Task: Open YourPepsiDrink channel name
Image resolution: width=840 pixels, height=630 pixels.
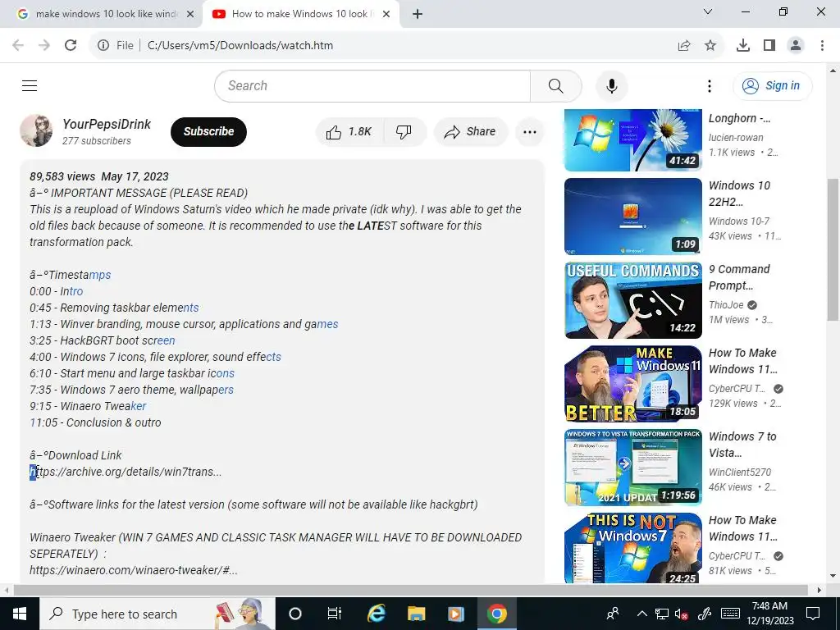Action: point(107,125)
